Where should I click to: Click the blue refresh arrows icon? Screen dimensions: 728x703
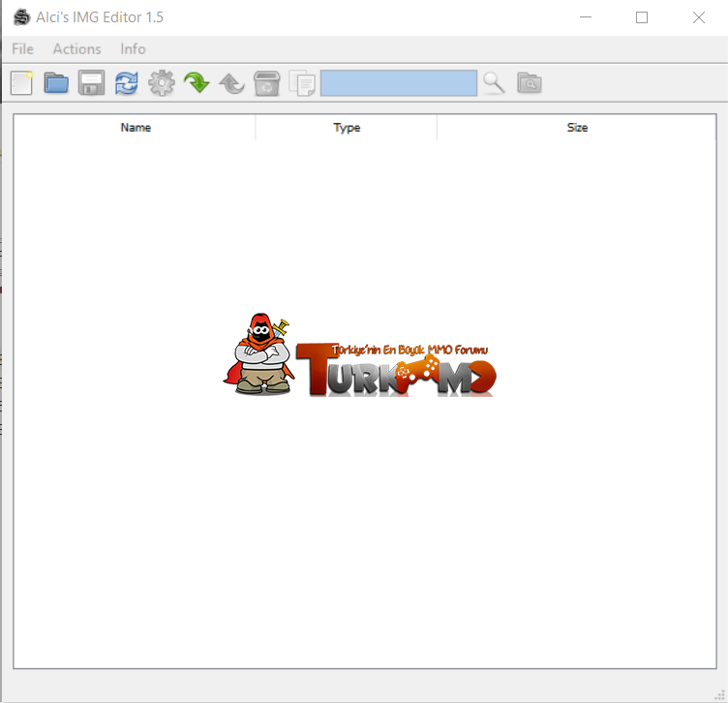click(x=126, y=83)
